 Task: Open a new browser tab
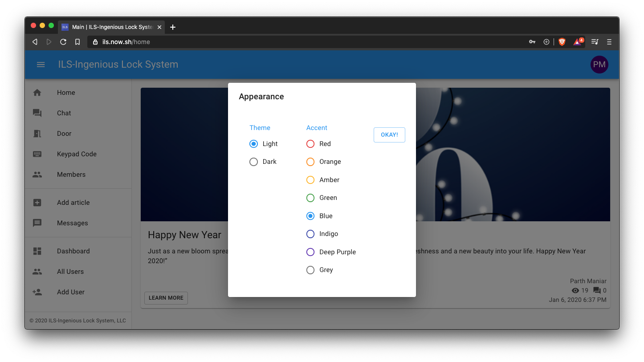click(x=173, y=27)
